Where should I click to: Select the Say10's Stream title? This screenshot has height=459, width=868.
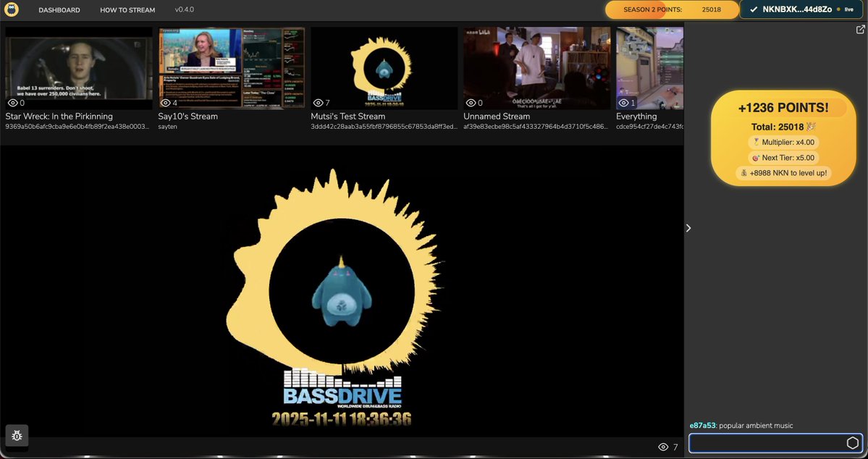(x=188, y=117)
